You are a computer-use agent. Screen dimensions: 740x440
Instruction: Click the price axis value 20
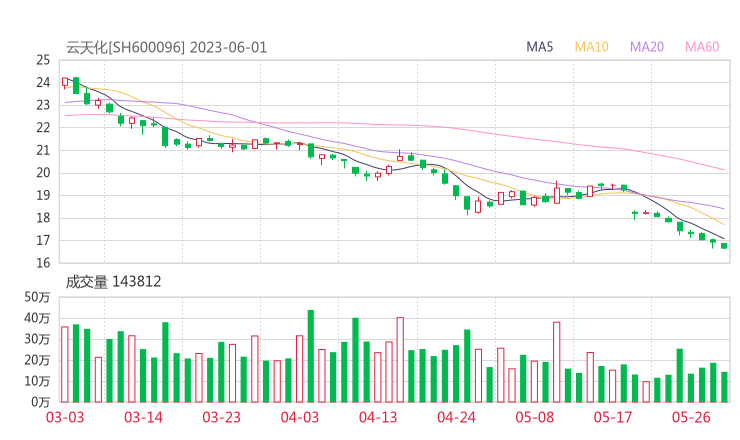(43, 173)
